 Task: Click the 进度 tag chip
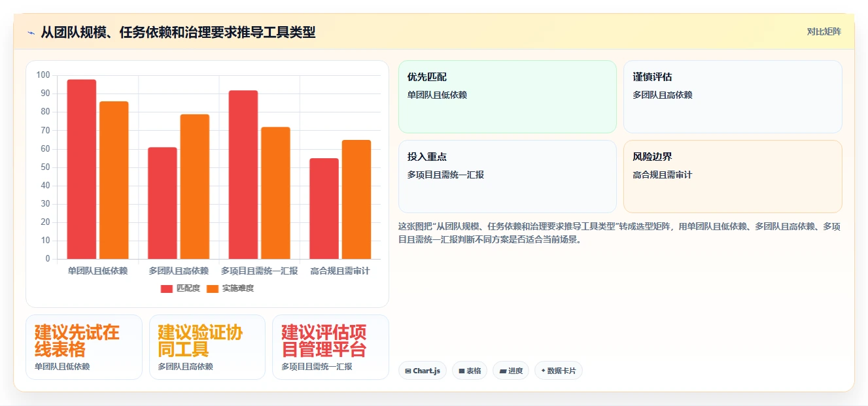(x=511, y=371)
